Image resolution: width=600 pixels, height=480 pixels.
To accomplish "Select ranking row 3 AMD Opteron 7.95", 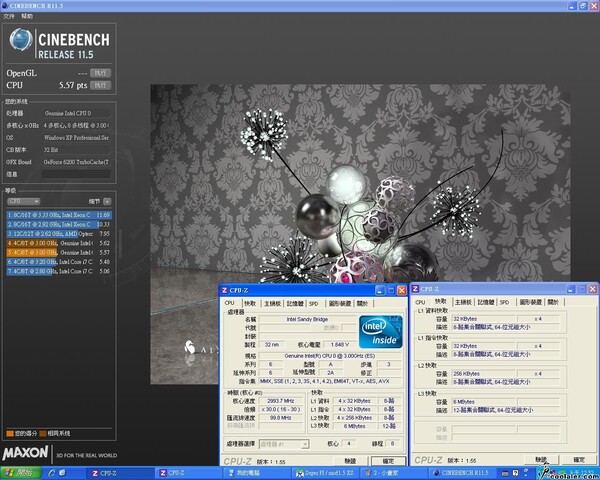I will click(x=59, y=233).
